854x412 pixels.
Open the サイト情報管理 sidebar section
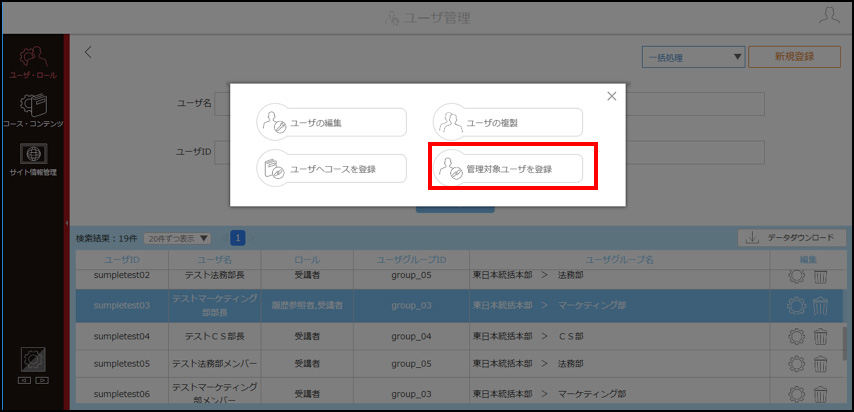coord(33,160)
